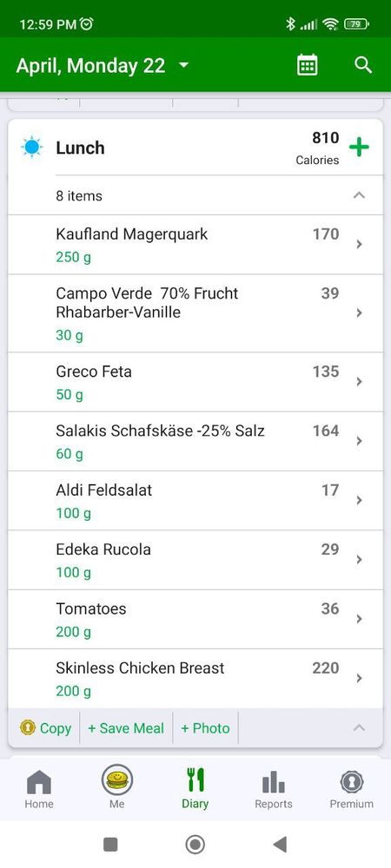Image resolution: width=391 pixels, height=868 pixels.
Task: Collapse the 8 items list chevron
Action: pyautogui.click(x=359, y=194)
